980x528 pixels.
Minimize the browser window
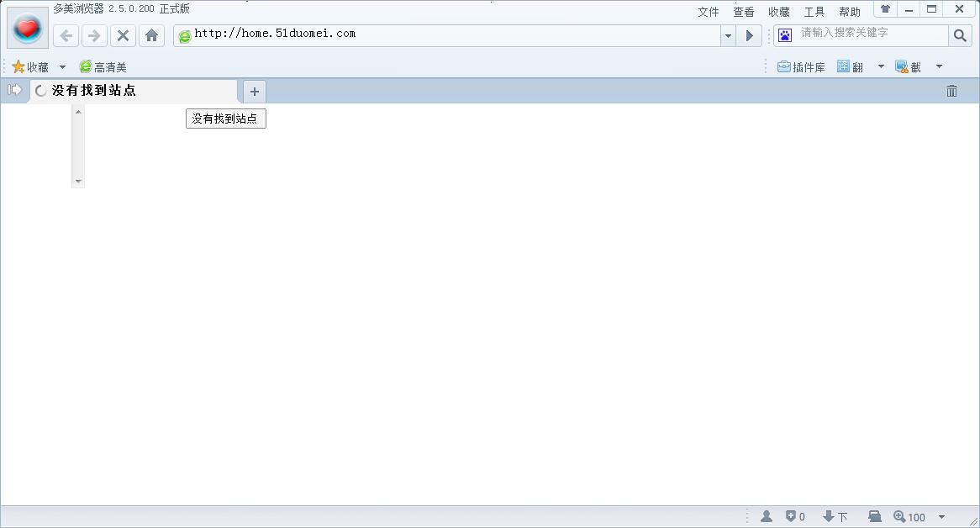pos(909,8)
